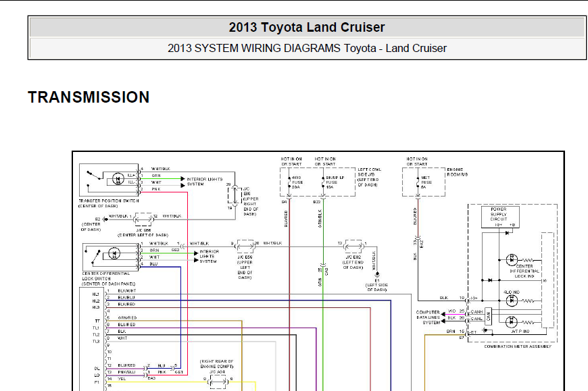Viewport: 588px width, 391px height.
Task: Click the POWER SUPPLY CIRCUIT box
Action: (500, 217)
